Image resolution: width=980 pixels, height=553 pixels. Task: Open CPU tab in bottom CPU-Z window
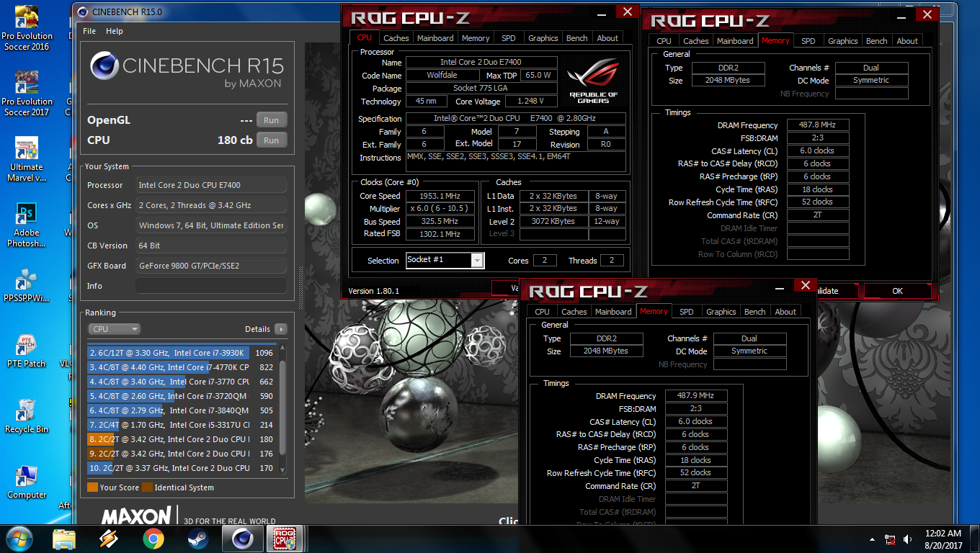(x=542, y=312)
